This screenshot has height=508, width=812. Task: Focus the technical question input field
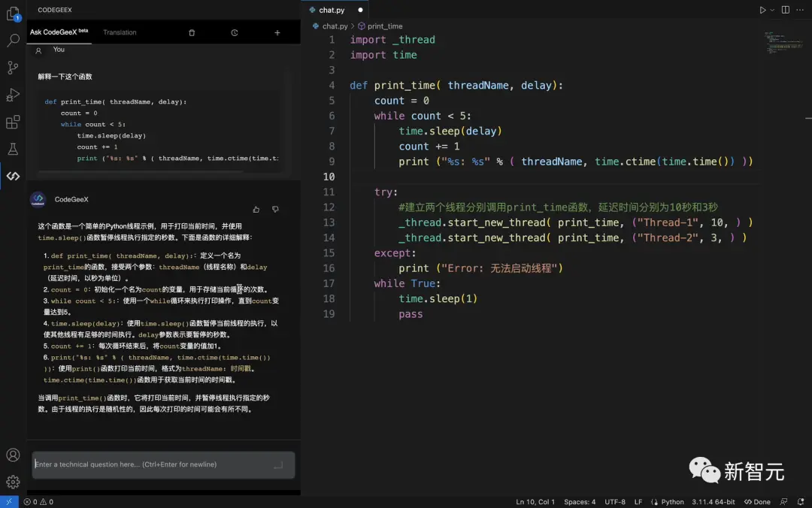click(163, 464)
